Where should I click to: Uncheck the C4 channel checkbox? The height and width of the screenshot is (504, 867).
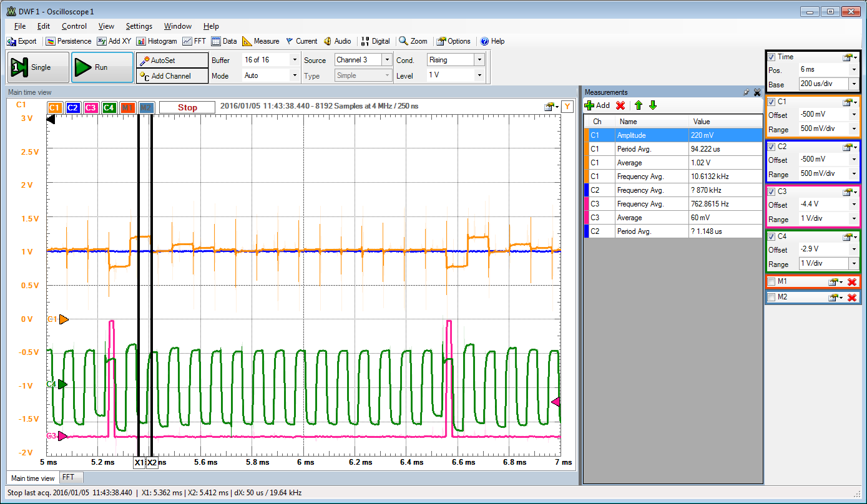(771, 236)
